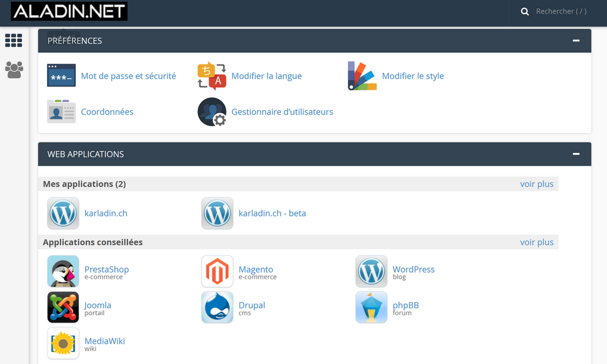Image resolution: width=607 pixels, height=364 pixels.
Task: Click the Modifier le style color palette icon
Action: pos(362,76)
